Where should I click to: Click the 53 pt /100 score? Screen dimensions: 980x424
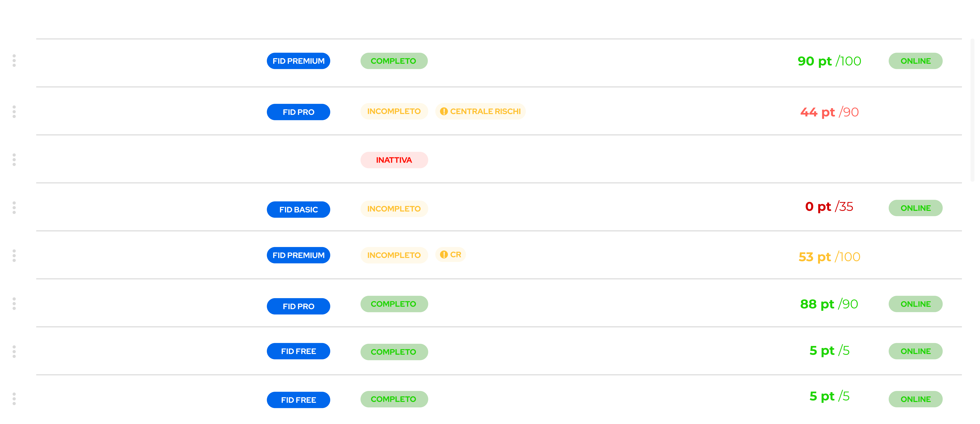[x=829, y=257]
